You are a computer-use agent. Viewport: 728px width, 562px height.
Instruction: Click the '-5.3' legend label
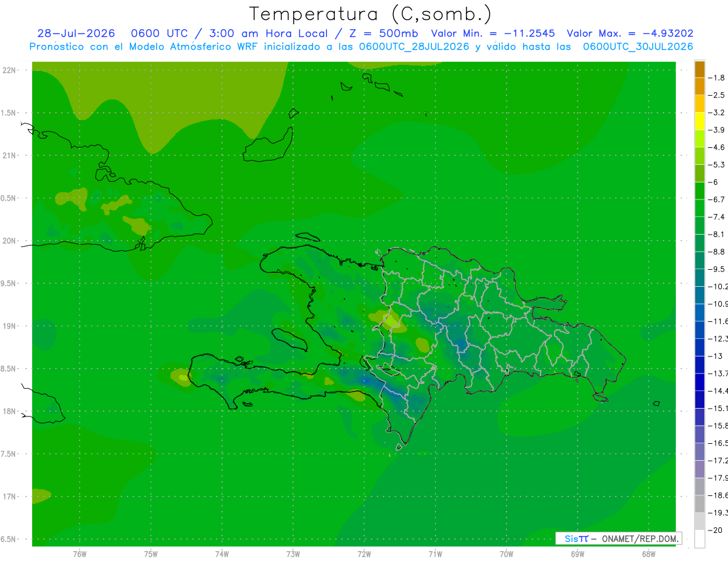coord(717,164)
